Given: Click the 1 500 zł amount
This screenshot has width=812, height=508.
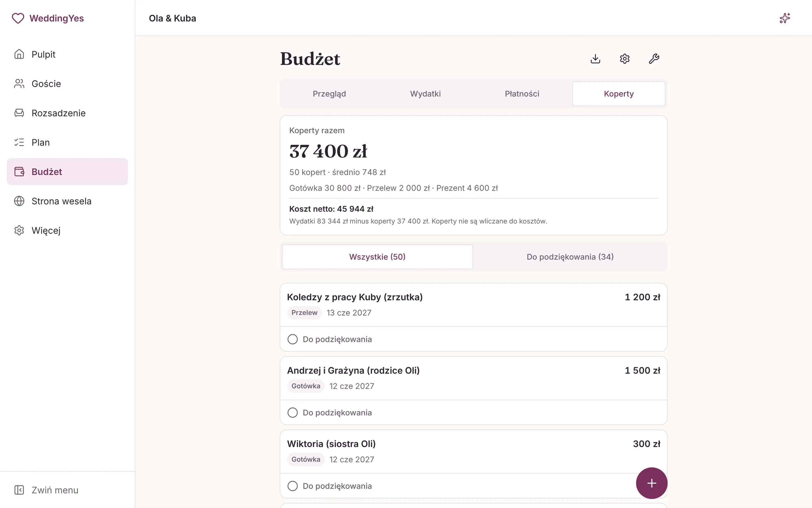Looking at the screenshot, I should click(642, 370).
